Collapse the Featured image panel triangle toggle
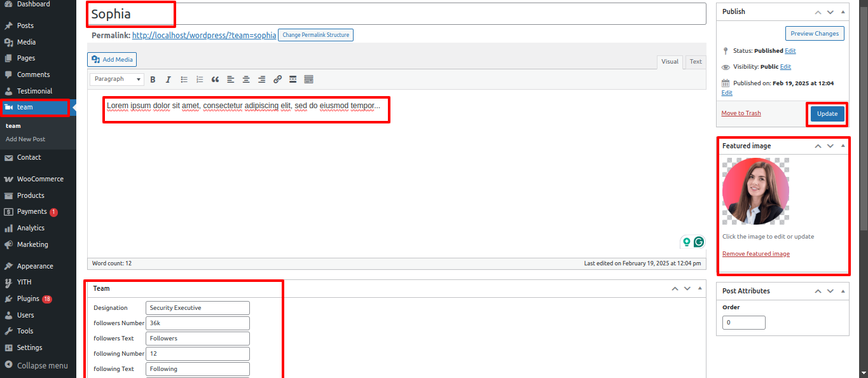 pyautogui.click(x=843, y=146)
